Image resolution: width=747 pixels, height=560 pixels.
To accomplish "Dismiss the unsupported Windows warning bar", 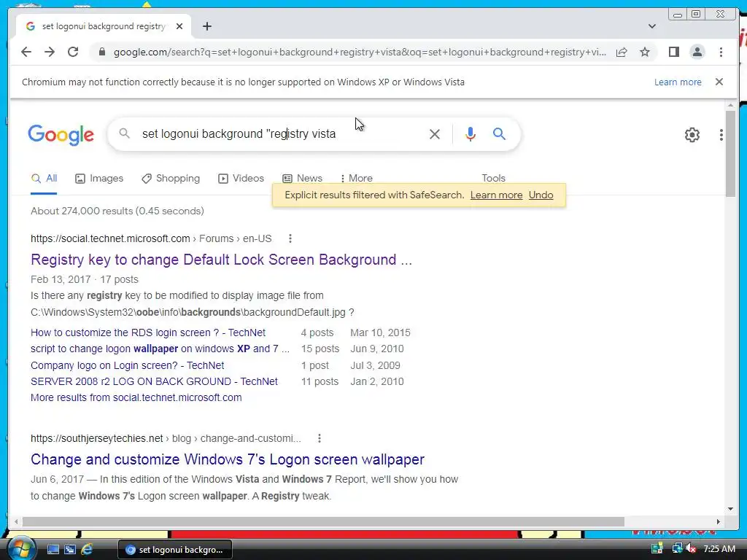I will tap(719, 82).
